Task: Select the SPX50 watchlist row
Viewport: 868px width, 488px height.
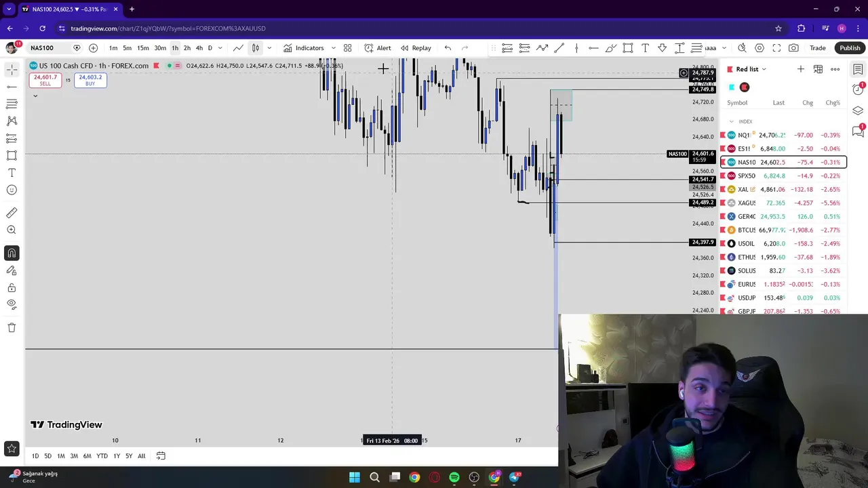Action: pos(783,176)
